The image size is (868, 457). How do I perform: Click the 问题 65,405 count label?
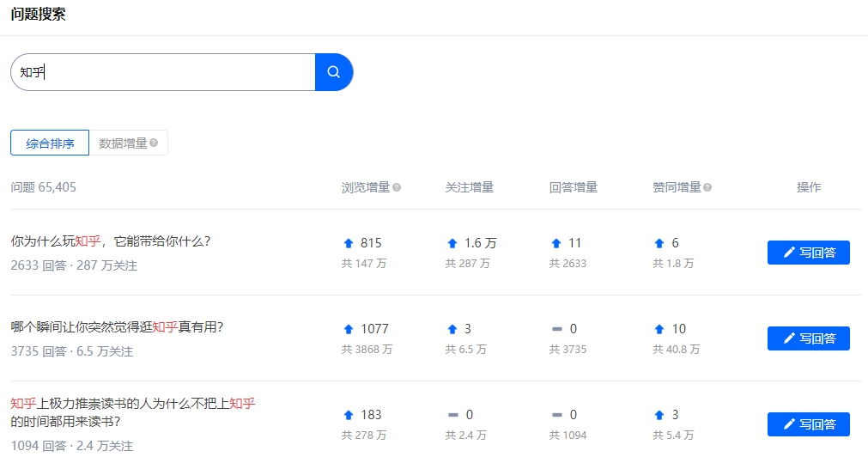click(43, 187)
